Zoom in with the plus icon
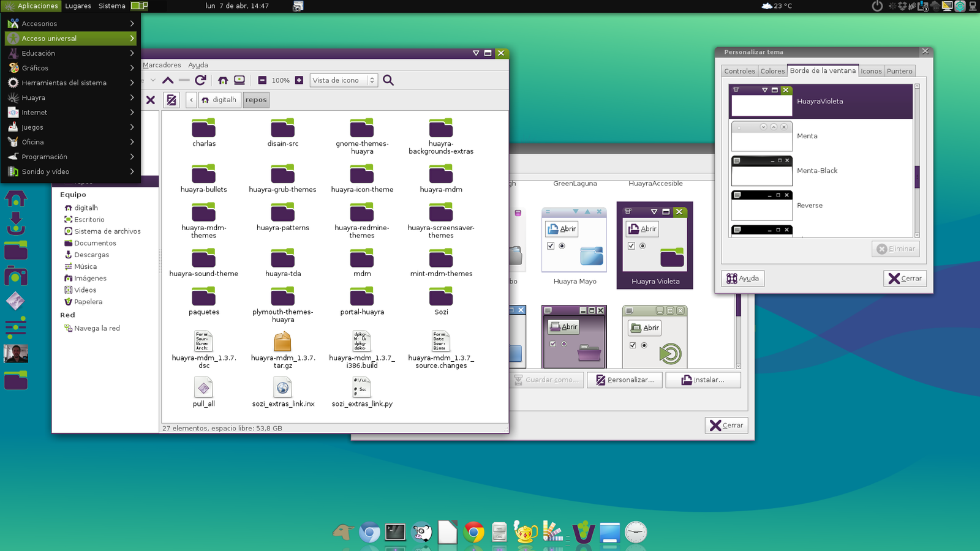 (299, 80)
